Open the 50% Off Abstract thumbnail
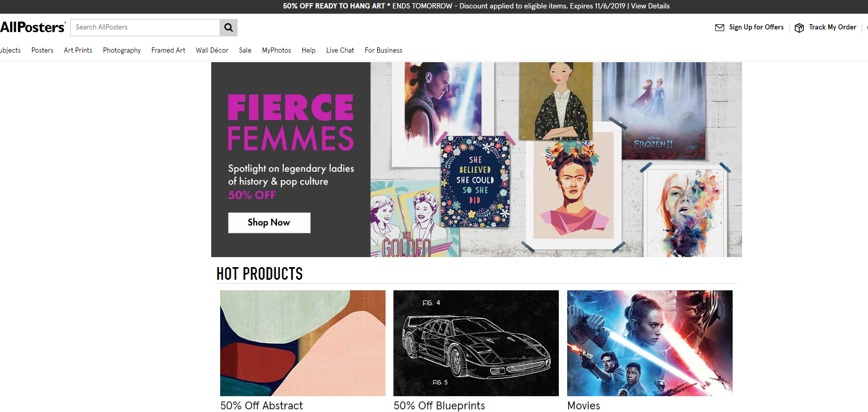 pyautogui.click(x=303, y=343)
